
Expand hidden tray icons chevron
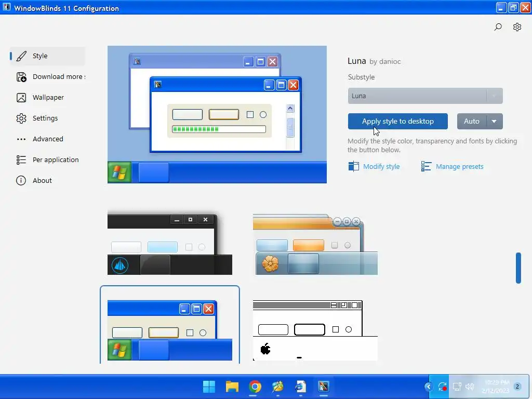429,387
